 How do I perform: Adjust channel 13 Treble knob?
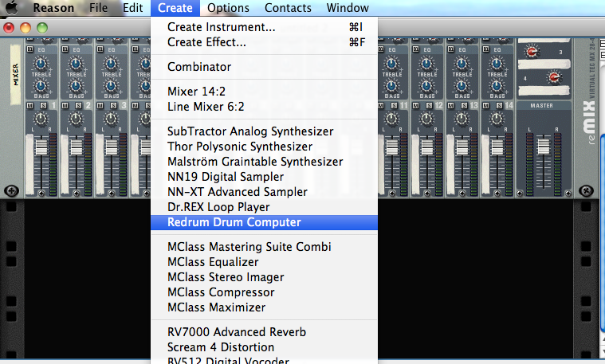462,63
